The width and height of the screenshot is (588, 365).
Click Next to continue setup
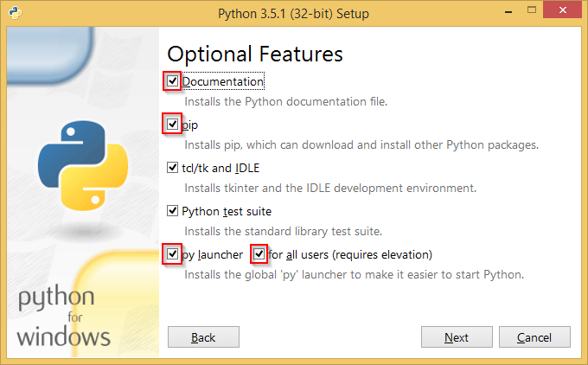click(x=457, y=336)
